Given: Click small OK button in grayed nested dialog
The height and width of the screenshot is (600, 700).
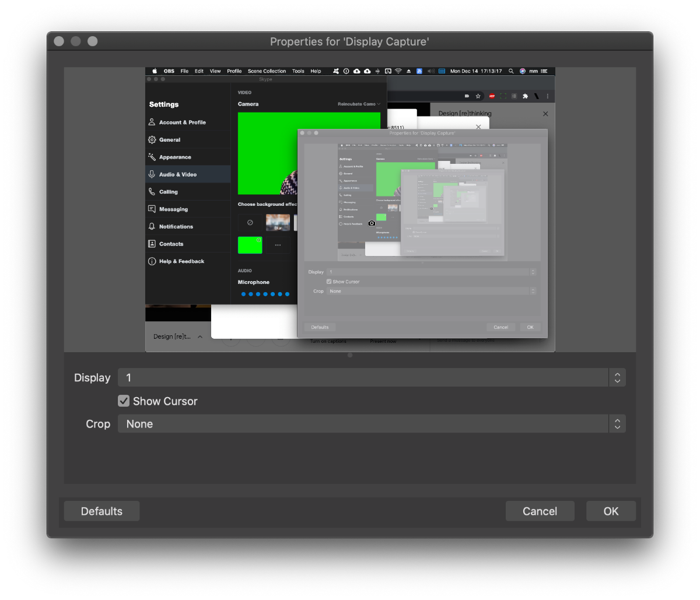Looking at the screenshot, I should (x=530, y=327).
